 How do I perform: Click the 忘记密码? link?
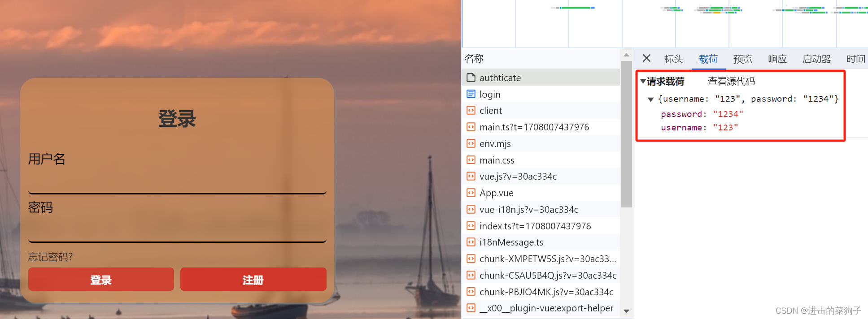click(50, 257)
